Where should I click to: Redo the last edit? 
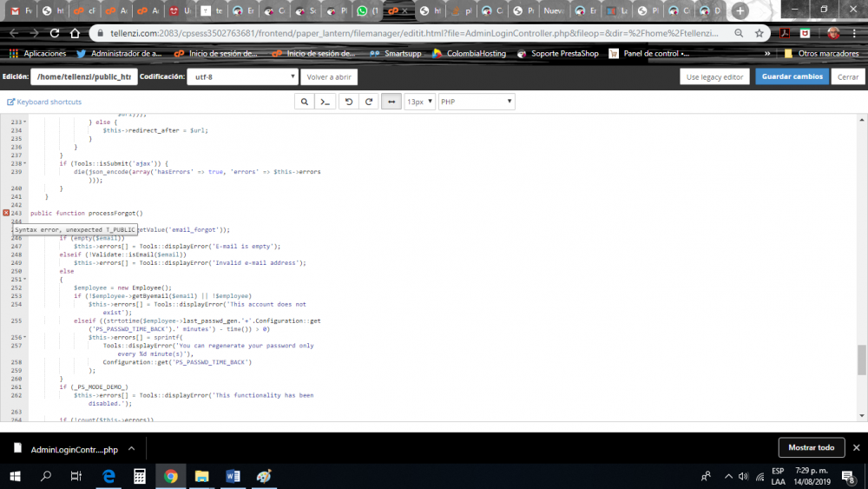pyautogui.click(x=369, y=102)
